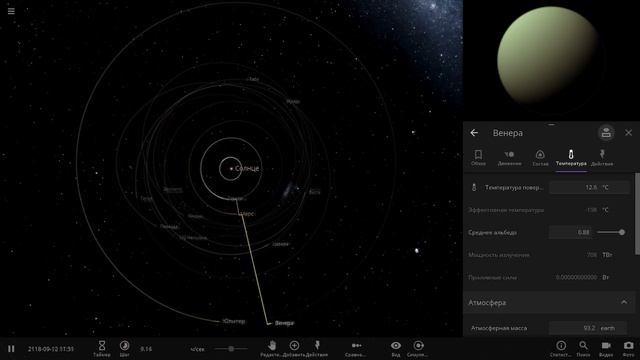Change radiation power ТВт unit
Image resolution: width=640 pixels, height=360 pixels.
pyautogui.click(x=607, y=255)
